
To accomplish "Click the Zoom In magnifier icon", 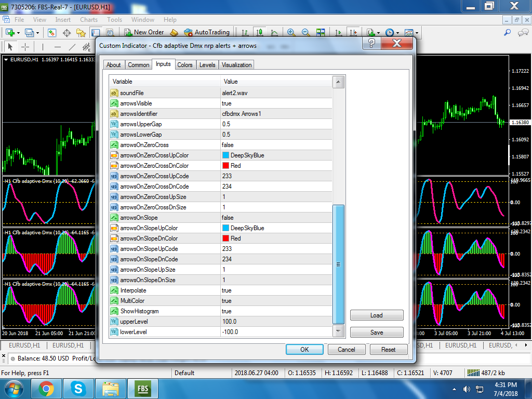I will click(291, 33).
